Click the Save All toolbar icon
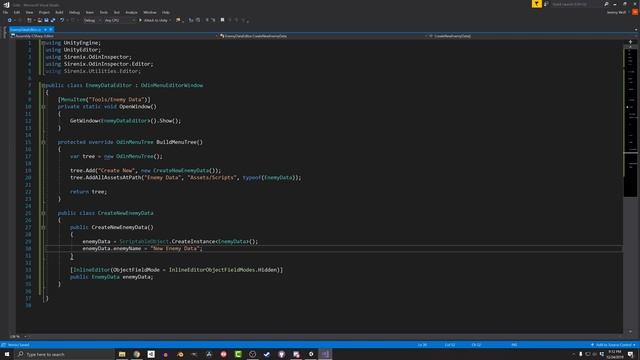 pos(53,20)
